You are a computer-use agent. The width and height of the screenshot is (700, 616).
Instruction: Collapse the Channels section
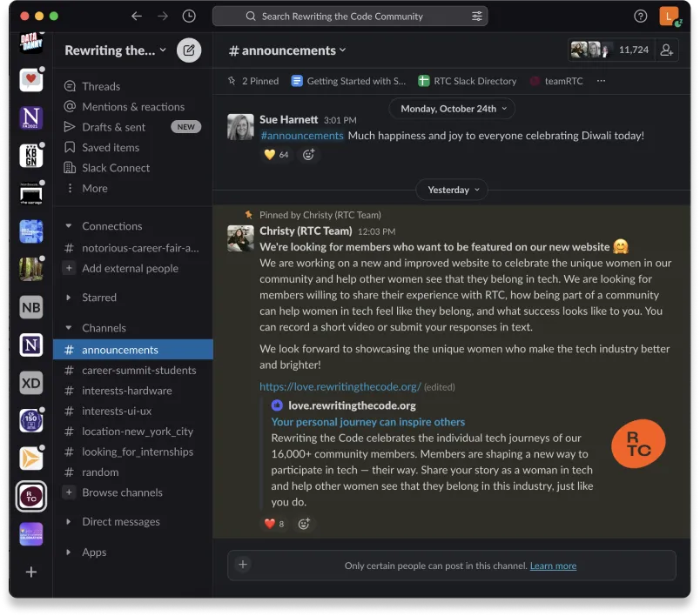click(x=68, y=328)
